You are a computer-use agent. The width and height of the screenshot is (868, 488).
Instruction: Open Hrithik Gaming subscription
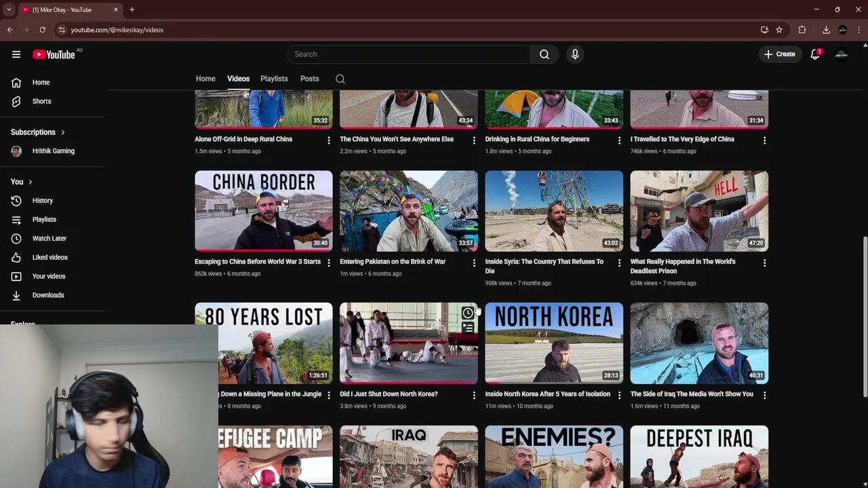coord(52,151)
